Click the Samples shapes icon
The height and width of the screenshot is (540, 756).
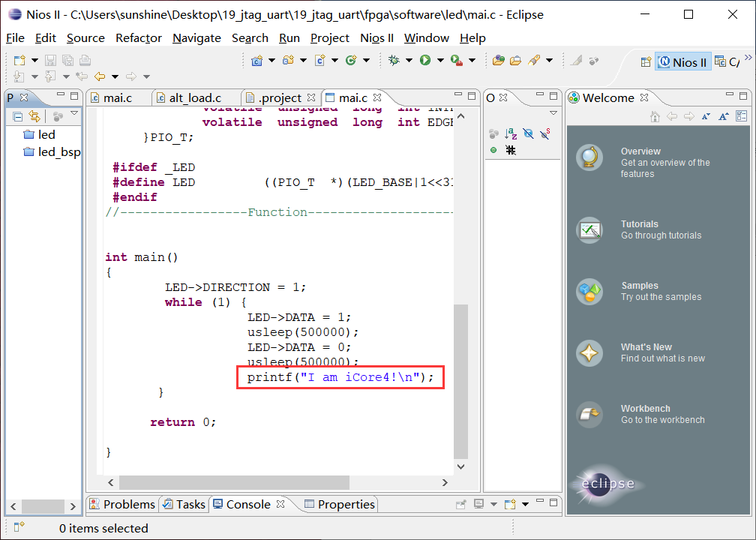(589, 291)
